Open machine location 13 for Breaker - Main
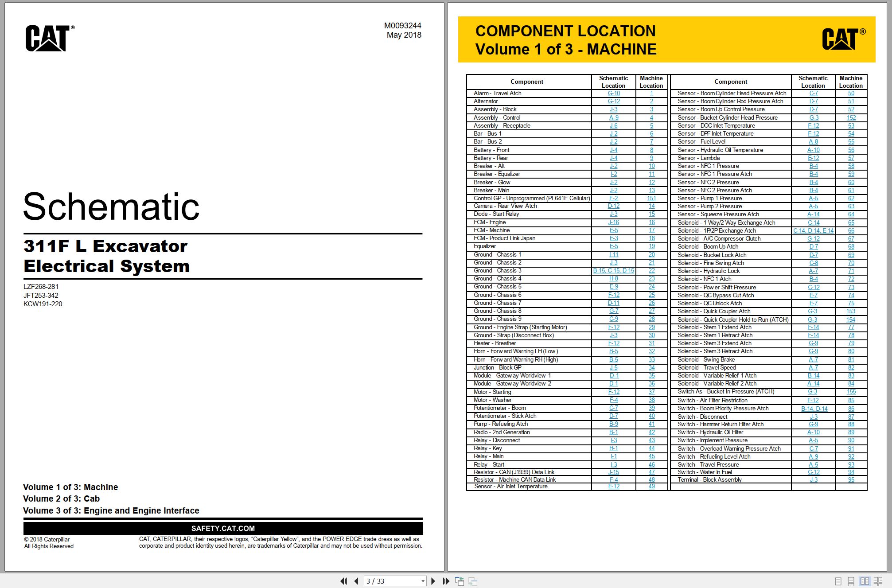892x588 pixels. (x=651, y=191)
